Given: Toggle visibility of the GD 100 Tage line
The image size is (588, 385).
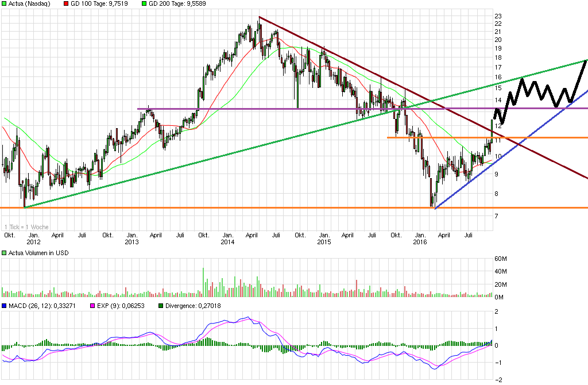Looking at the screenshot, I should (65, 4).
